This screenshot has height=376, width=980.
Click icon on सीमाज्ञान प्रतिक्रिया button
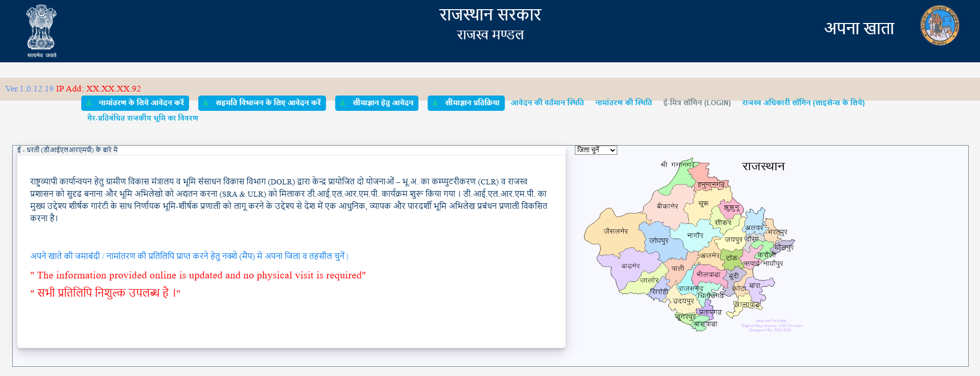[x=435, y=103]
